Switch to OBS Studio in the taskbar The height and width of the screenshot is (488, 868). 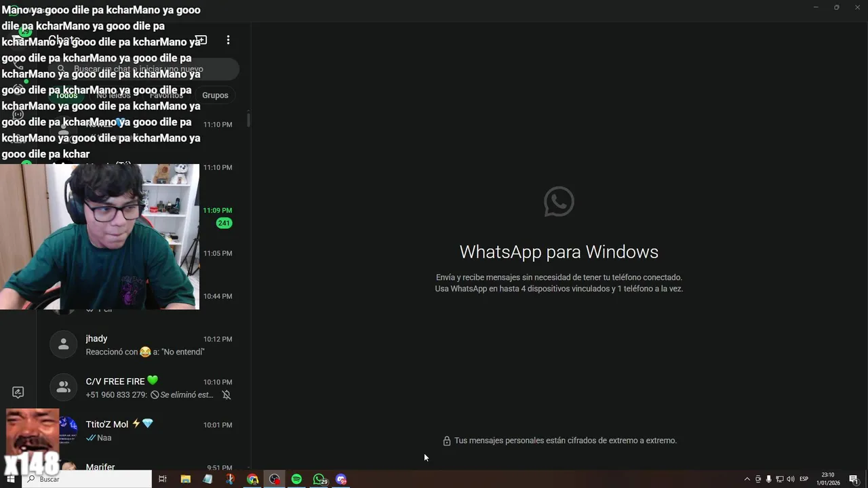275,479
